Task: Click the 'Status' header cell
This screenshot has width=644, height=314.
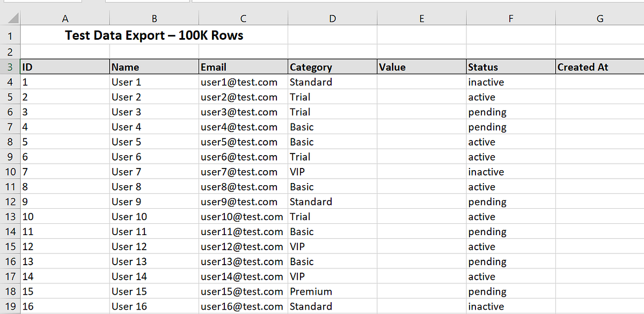Action: coord(511,67)
